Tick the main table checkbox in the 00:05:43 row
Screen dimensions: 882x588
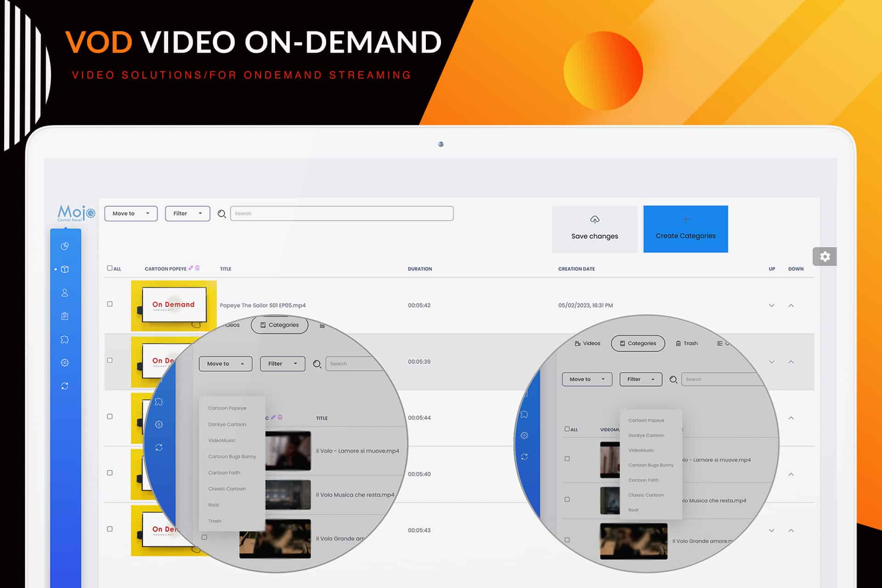coord(110,529)
